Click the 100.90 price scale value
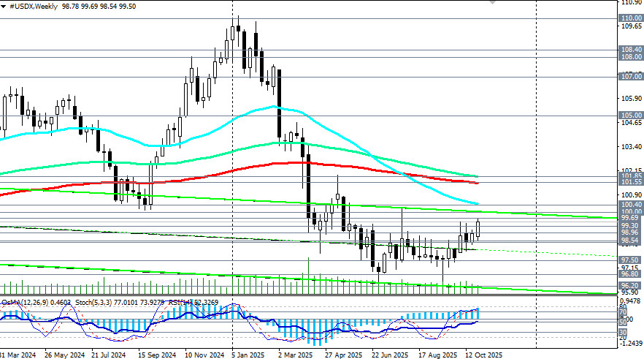Image resolution: width=644 pixels, height=359 pixels. click(632, 195)
